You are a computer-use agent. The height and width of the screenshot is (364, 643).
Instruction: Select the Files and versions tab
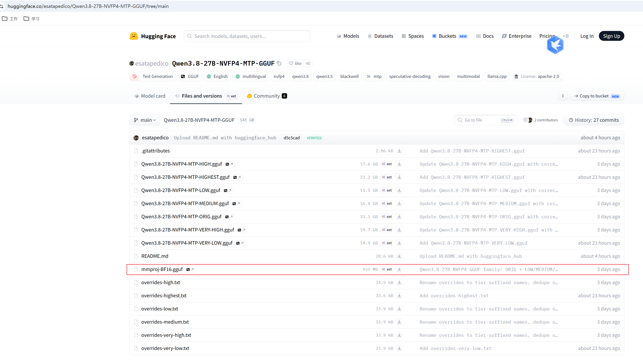click(x=206, y=96)
